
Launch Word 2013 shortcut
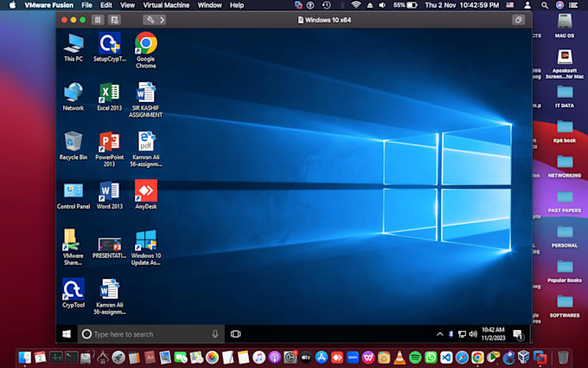coord(110,196)
